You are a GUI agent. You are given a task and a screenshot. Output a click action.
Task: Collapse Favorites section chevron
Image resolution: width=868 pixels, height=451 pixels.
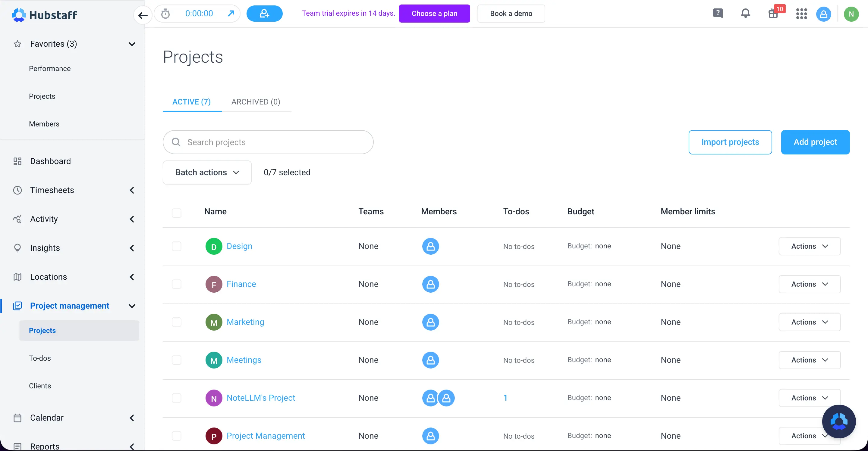(x=132, y=44)
